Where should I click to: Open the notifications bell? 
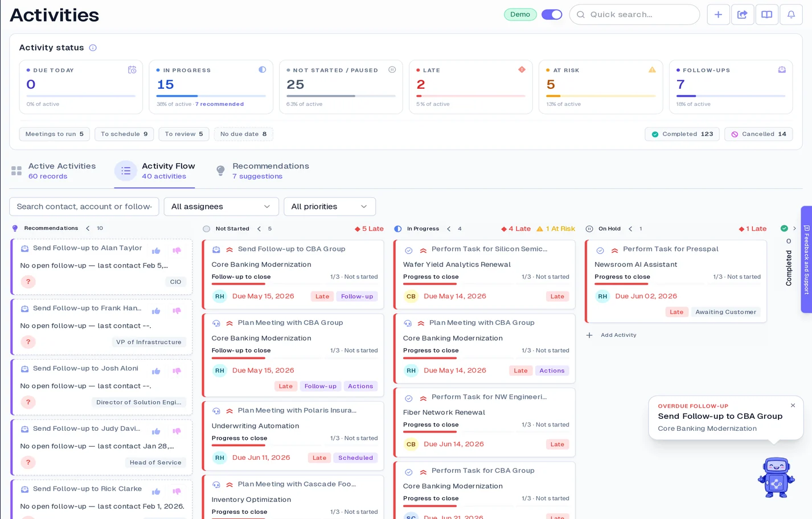(791, 15)
